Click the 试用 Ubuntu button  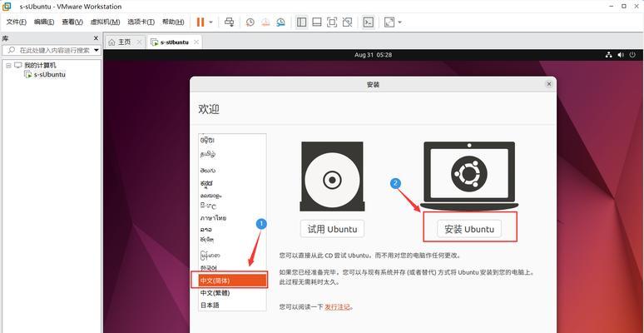pos(332,229)
